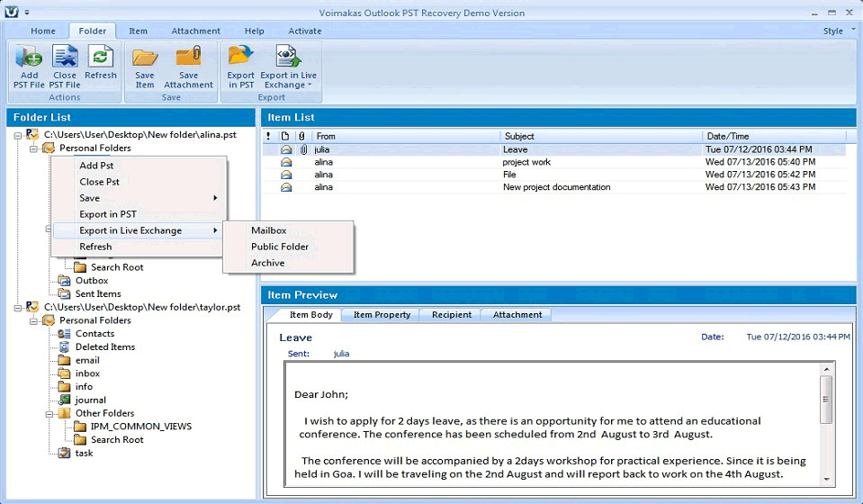863x504 pixels.
Task: Switch to the Item Property preview tab
Action: pos(382,315)
